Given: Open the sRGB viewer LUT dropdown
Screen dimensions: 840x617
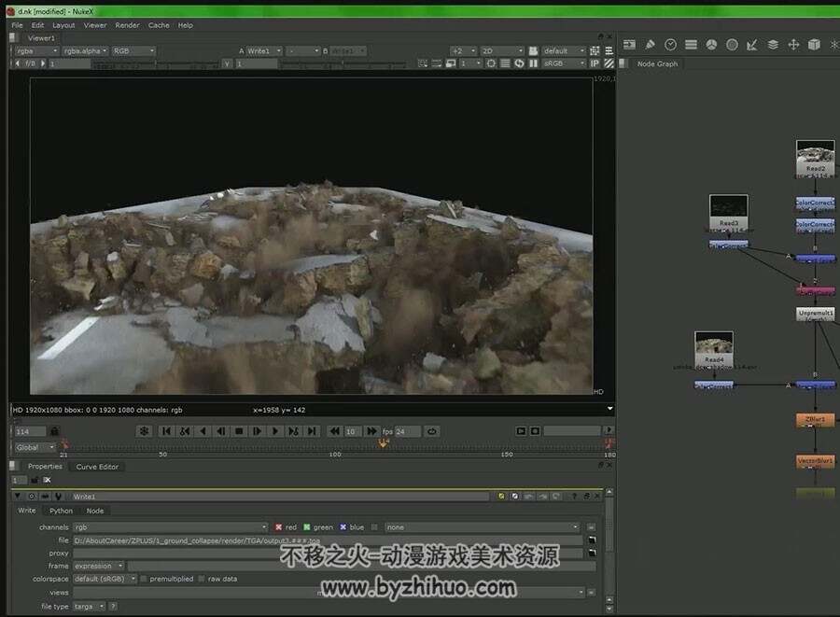Looking at the screenshot, I should tap(564, 63).
